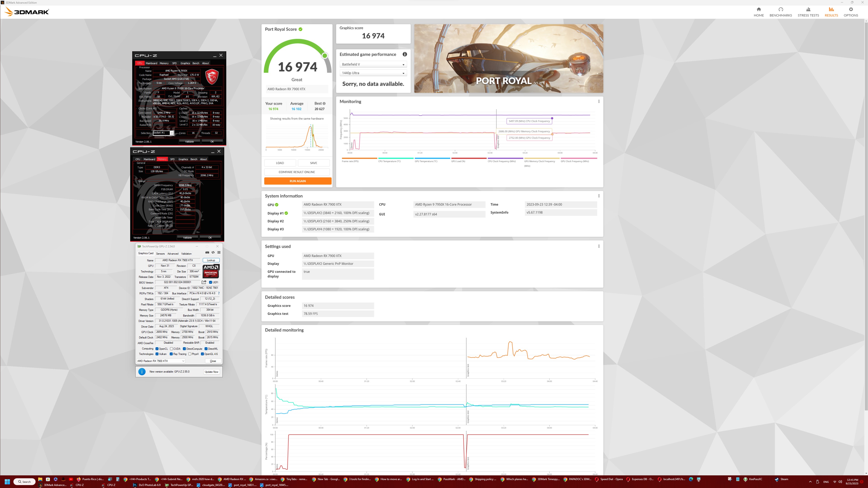This screenshot has width=868, height=488.
Task: Open the Windows Start menu
Action: [x=7, y=482]
